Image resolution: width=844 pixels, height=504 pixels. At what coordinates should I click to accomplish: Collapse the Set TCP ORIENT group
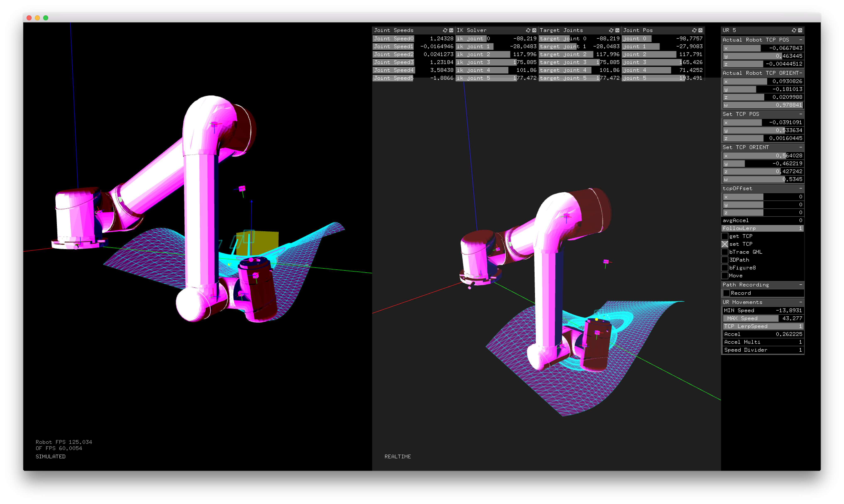pyautogui.click(x=801, y=147)
